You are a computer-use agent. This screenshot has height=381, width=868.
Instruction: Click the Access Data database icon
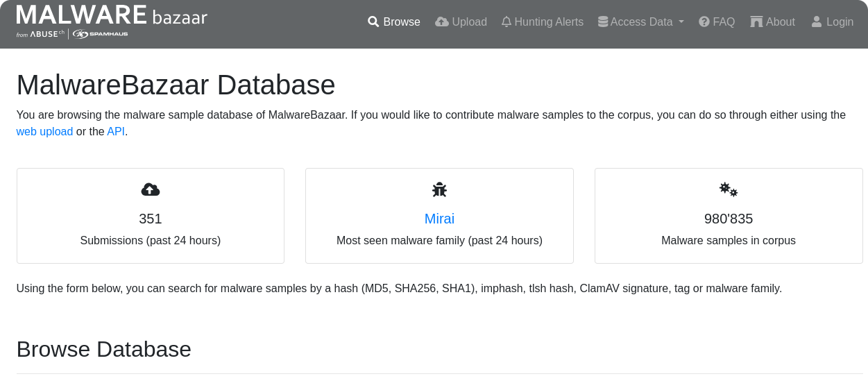[x=603, y=22]
